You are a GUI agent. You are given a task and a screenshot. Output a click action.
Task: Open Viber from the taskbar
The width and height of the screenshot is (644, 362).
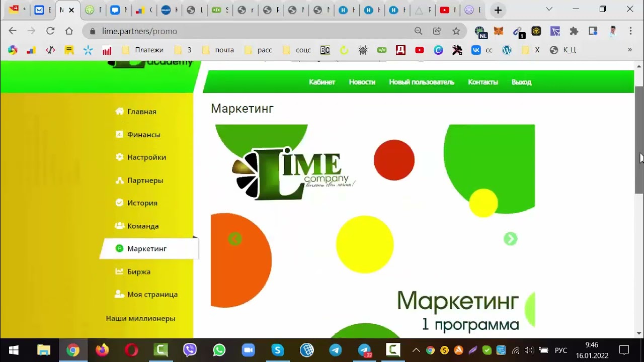[x=190, y=350]
